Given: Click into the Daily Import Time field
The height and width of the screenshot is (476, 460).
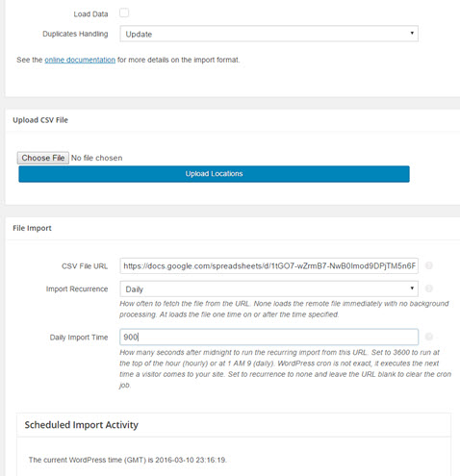Looking at the screenshot, I should pyautogui.click(x=268, y=337).
